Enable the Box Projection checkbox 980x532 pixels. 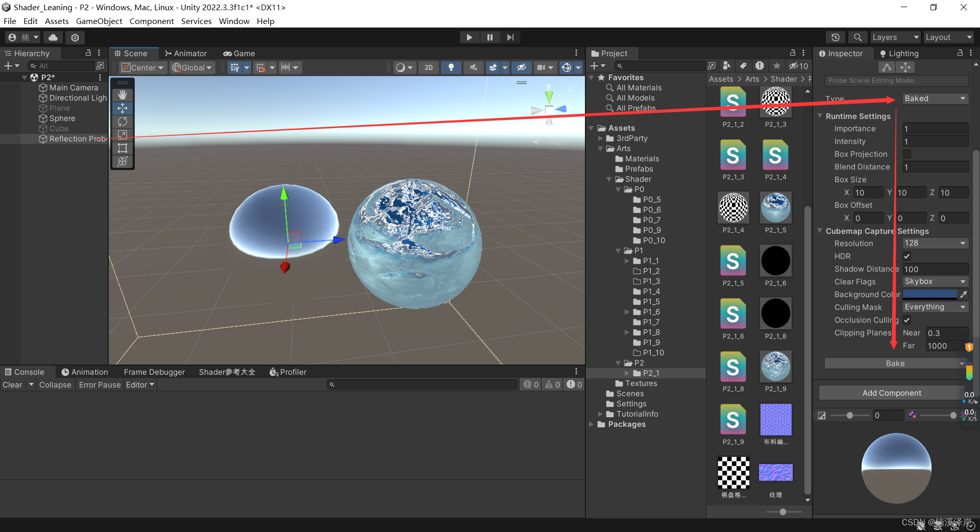[906, 154]
